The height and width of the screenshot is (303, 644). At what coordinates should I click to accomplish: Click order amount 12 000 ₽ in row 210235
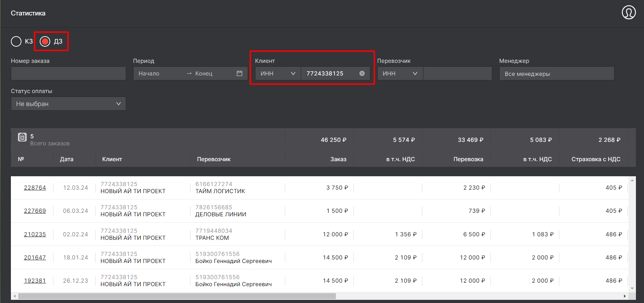tap(336, 234)
